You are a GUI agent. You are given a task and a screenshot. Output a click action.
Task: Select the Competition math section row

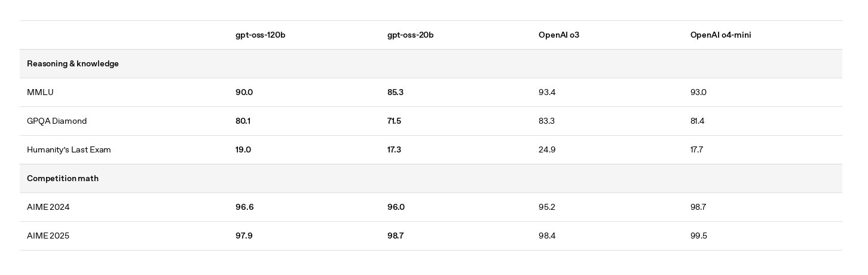[x=431, y=179]
